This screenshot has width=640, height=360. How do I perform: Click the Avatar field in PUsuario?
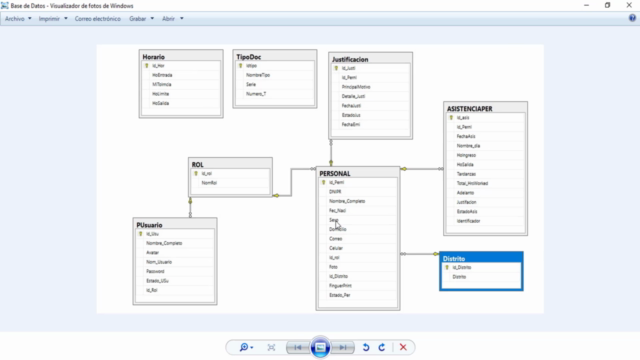pos(153,253)
